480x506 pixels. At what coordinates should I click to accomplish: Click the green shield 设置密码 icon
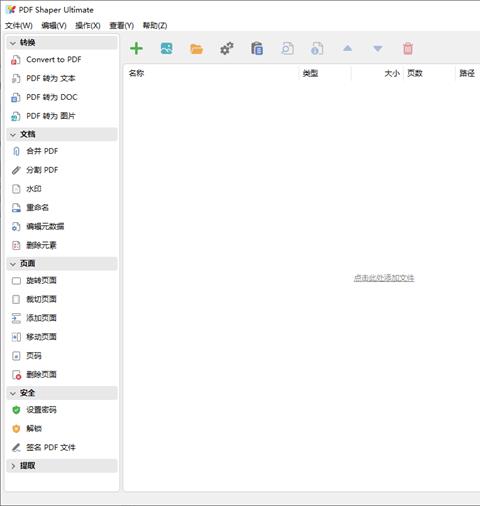pyautogui.click(x=16, y=410)
